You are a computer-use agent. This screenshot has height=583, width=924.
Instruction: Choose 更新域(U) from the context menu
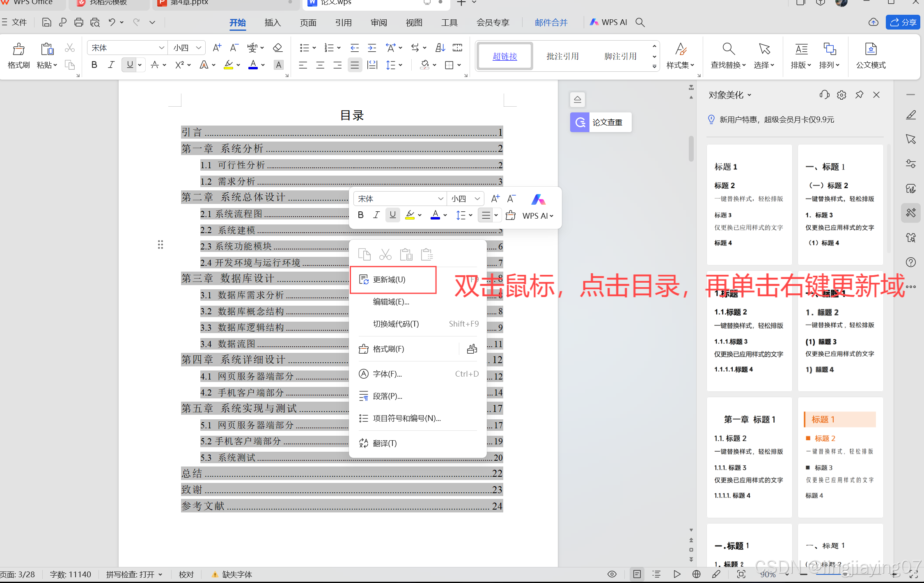[389, 279]
